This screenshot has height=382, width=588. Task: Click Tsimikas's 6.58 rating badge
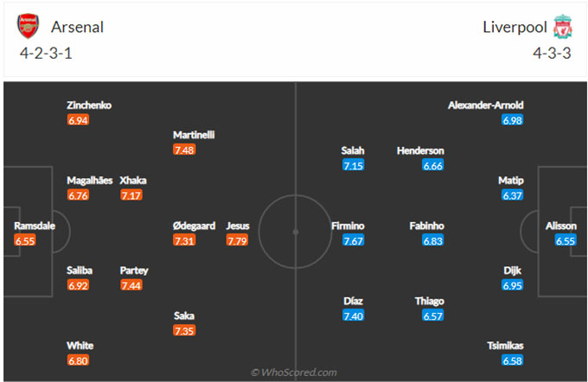tap(512, 360)
